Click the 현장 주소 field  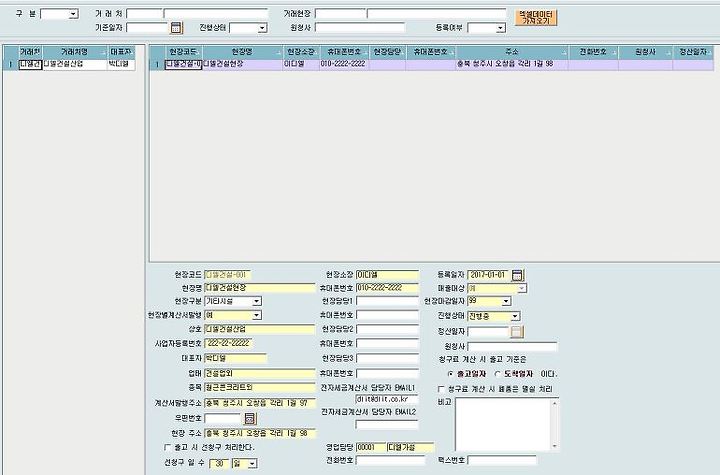[260, 433]
